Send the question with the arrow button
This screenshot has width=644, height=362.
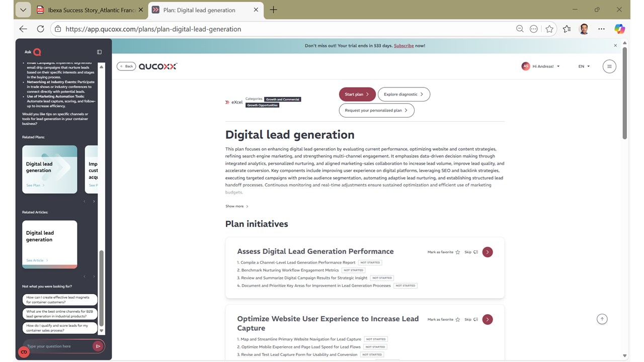click(x=98, y=346)
